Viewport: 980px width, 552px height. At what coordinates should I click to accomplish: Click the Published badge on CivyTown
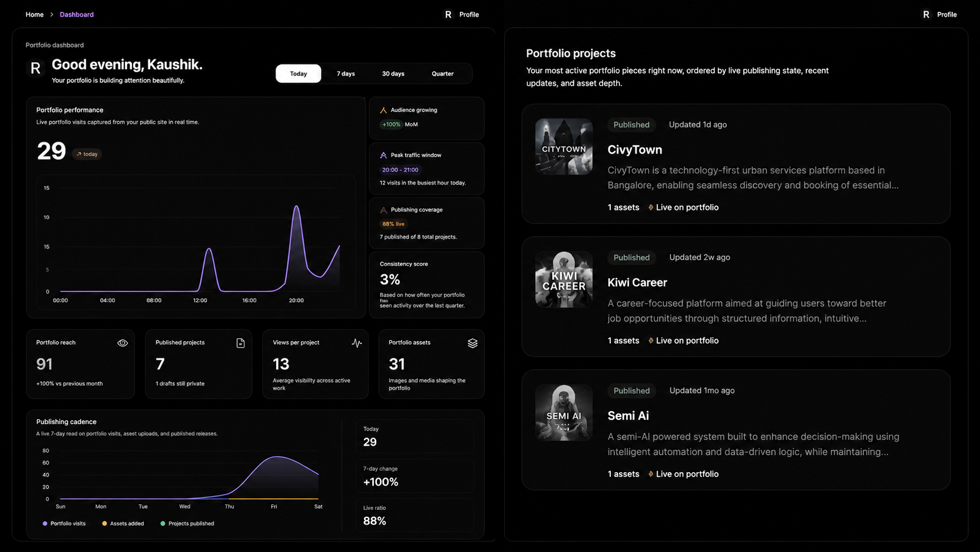click(x=631, y=124)
